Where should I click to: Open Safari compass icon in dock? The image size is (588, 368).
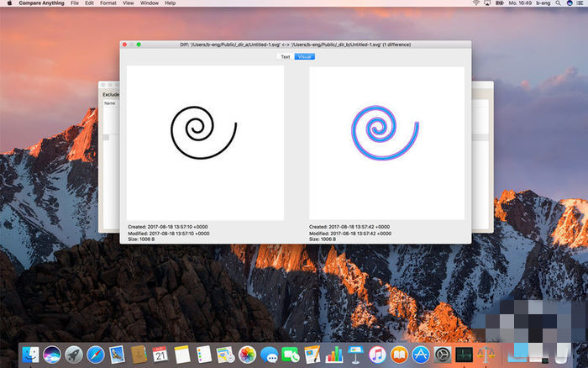tap(96, 355)
